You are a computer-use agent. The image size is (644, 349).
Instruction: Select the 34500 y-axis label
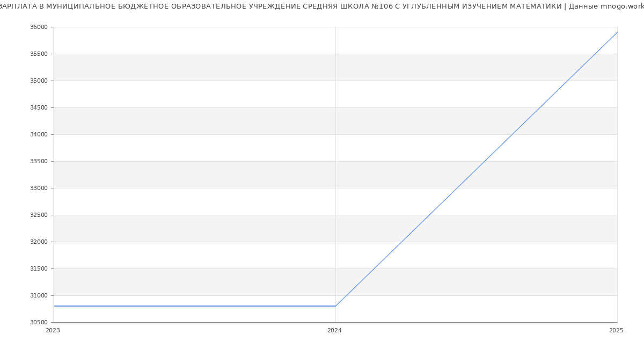pyautogui.click(x=39, y=108)
